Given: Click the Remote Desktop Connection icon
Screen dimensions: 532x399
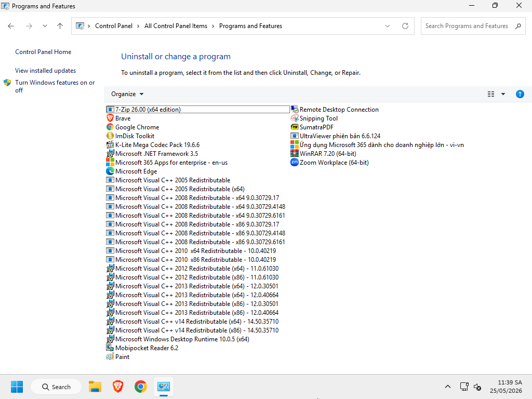Looking at the screenshot, I should coord(295,109).
